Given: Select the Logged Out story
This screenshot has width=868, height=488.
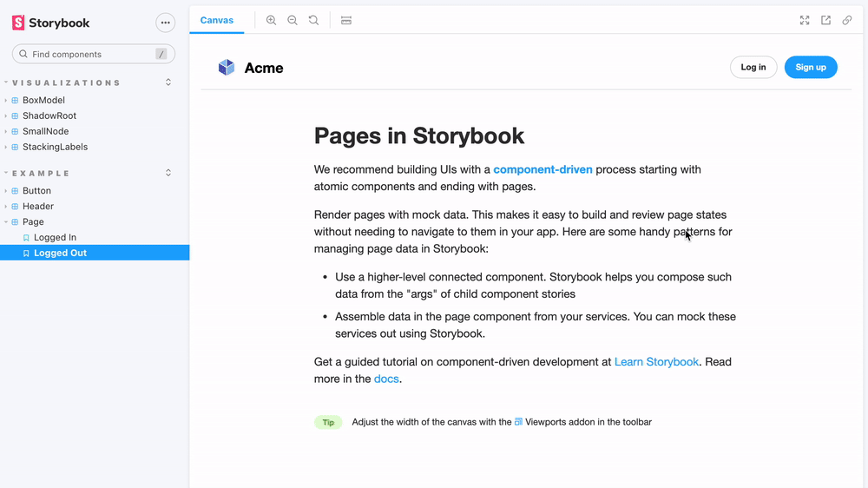Looking at the screenshot, I should click(95, 253).
